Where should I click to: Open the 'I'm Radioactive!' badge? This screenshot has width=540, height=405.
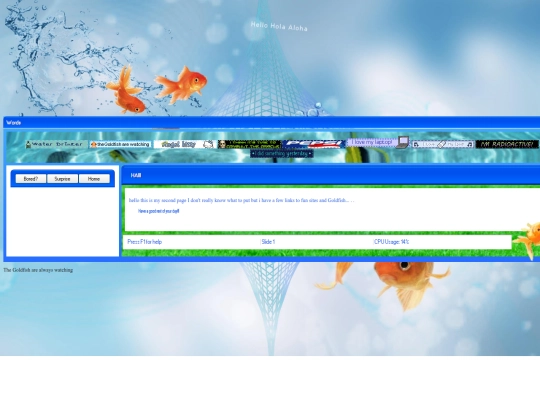coord(507,144)
